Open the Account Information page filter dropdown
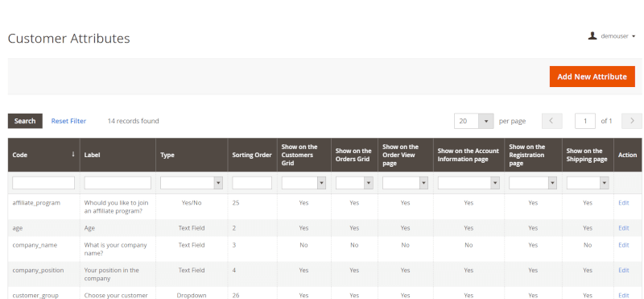Viewport: 644px width, 299px height. pos(469,183)
